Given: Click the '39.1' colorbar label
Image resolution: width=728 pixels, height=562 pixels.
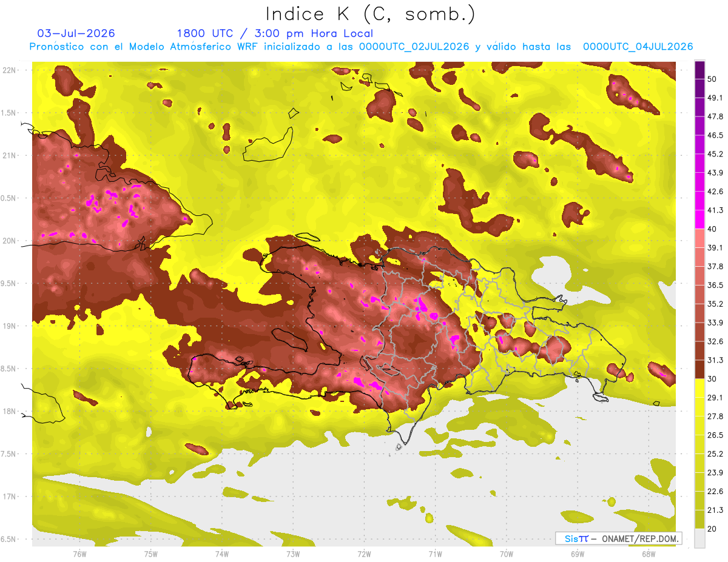Looking at the screenshot, I should (715, 247).
